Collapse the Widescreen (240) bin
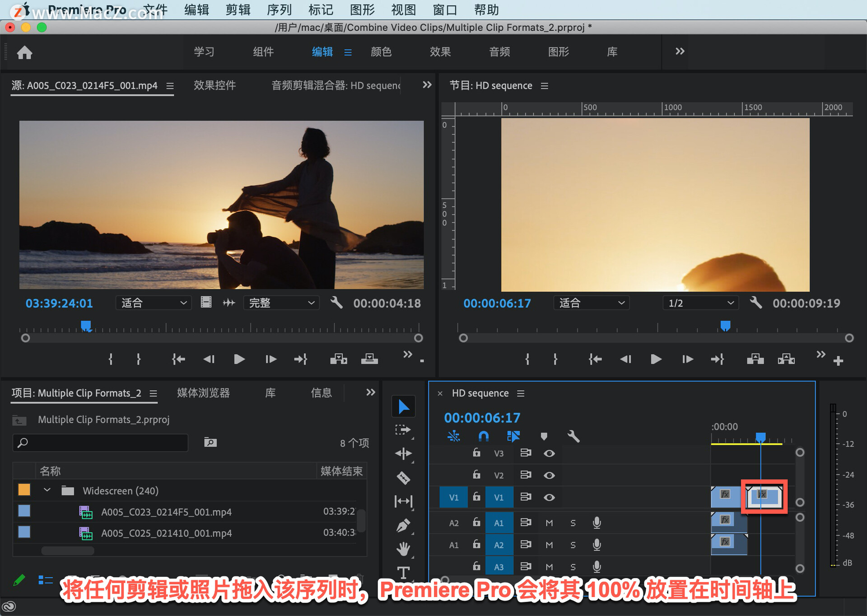The image size is (867, 616). [x=47, y=490]
